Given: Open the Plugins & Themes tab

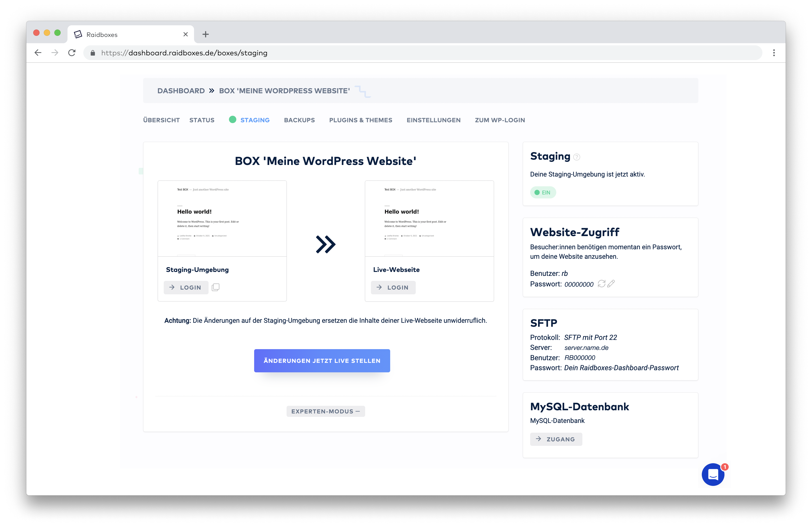Looking at the screenshot, I should pyautogui.click(x=360, y=120).
